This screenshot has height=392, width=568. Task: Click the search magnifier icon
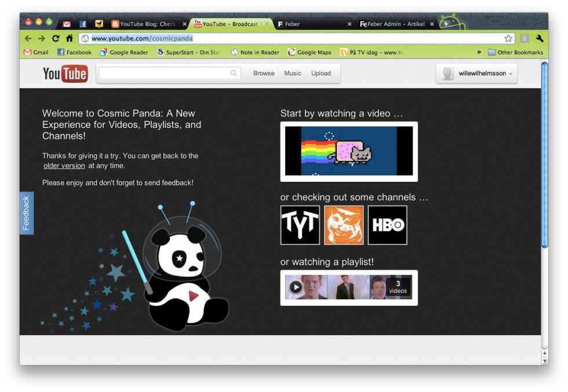pyautogui.click(x=234, y=73)
